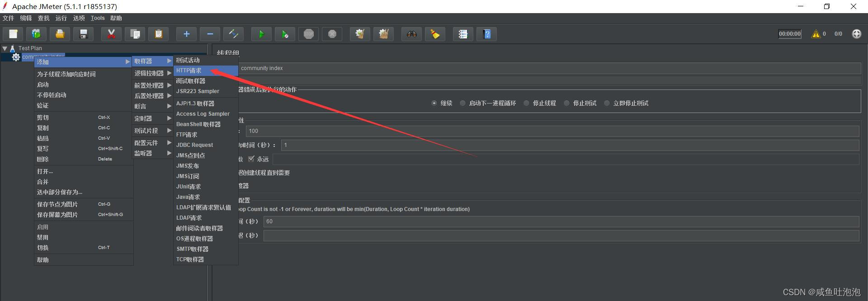The image size is (868, 301).
Task: Click the ramp-up field showing 1
Action: click(570, 145)
